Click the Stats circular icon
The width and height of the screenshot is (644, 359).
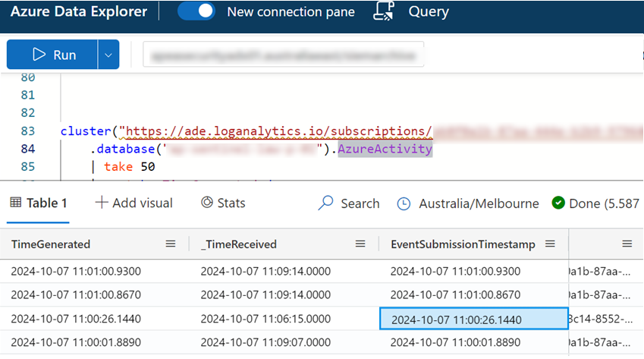[207, 202]
